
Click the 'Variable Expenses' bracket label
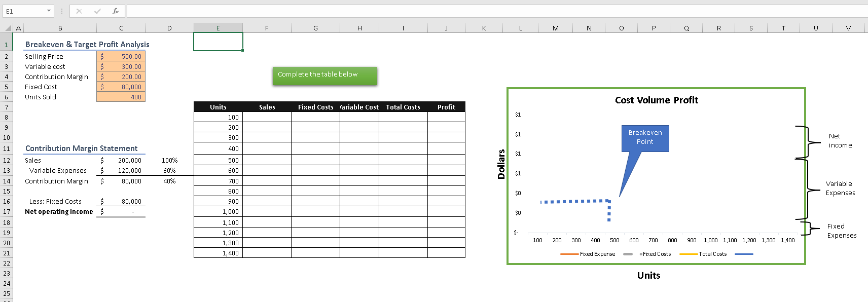point(840,188)
